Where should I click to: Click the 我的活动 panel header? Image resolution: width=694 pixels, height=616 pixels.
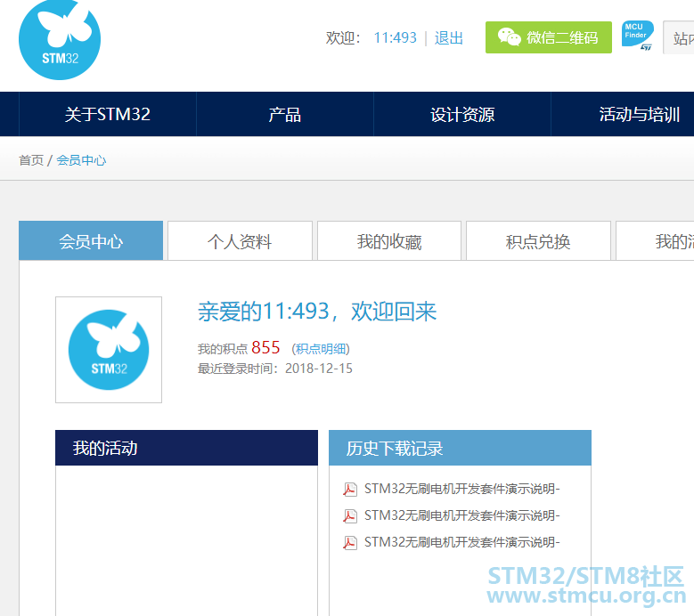(186, 448)
